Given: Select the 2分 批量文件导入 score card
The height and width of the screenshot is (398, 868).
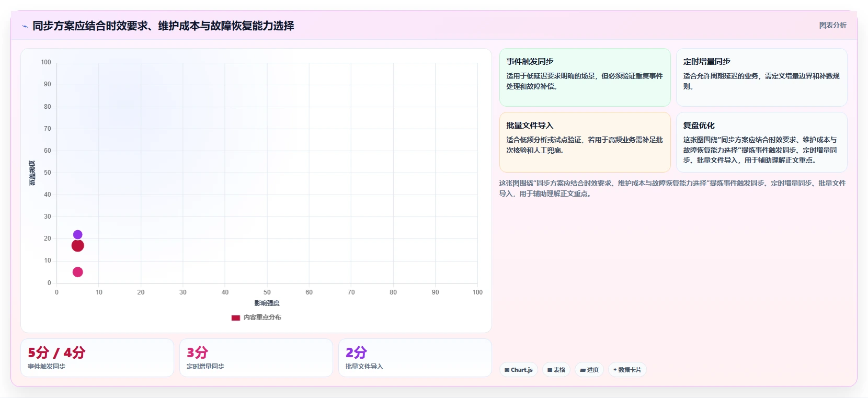Looking at the screenshot, I should coord(415,358).
